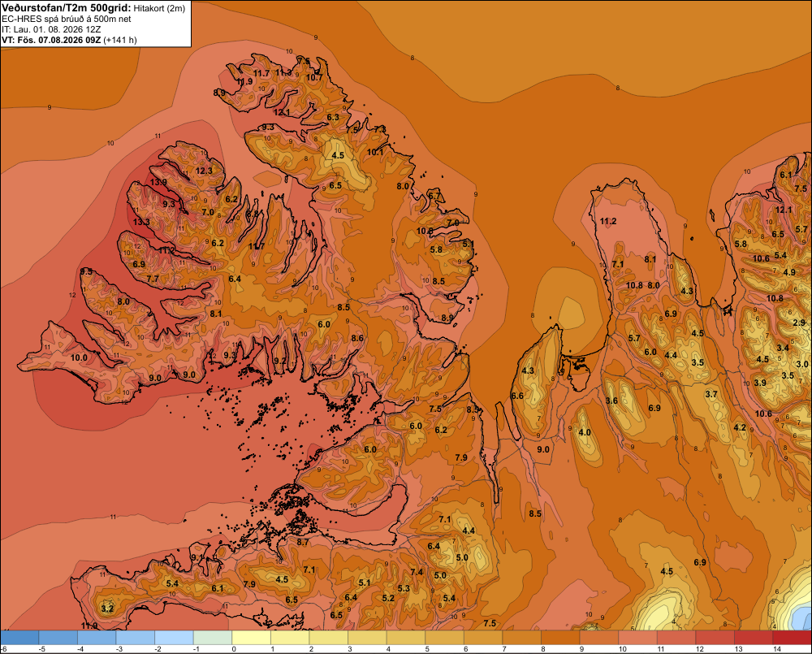Click the dark red legend swatch right of 14
Image resolution: width=812 pixels, height=654 pixels.
click(x=792, y=638)
